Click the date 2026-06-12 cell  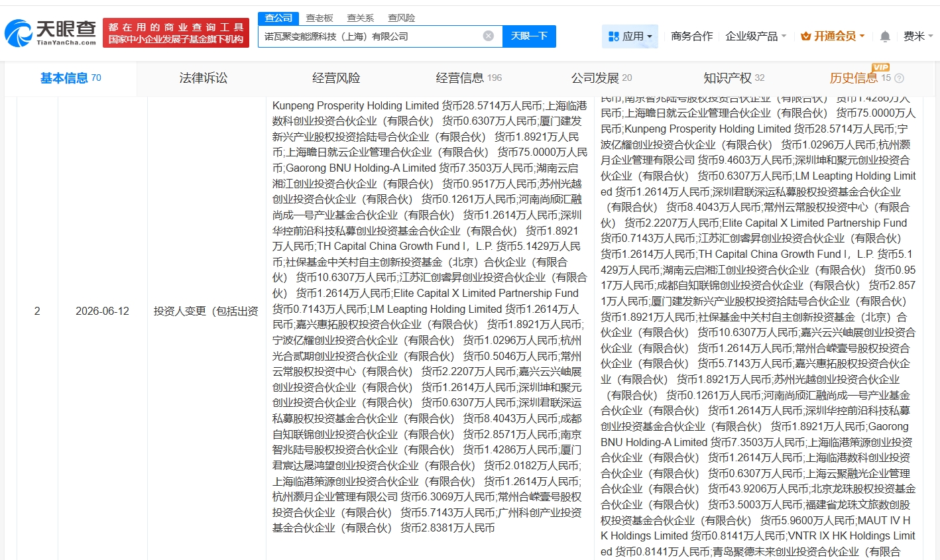[102, 311]
